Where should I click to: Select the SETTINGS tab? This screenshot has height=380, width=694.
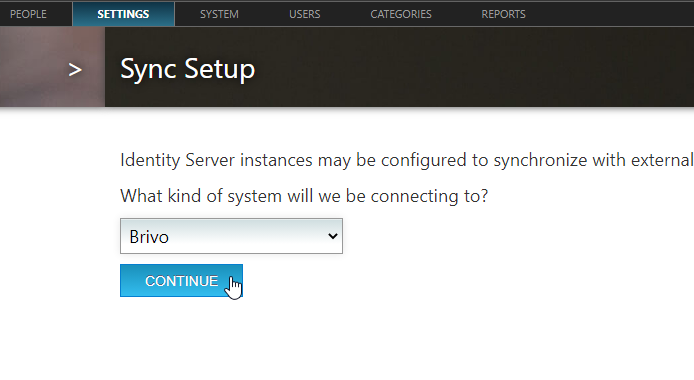coord(123,14)
